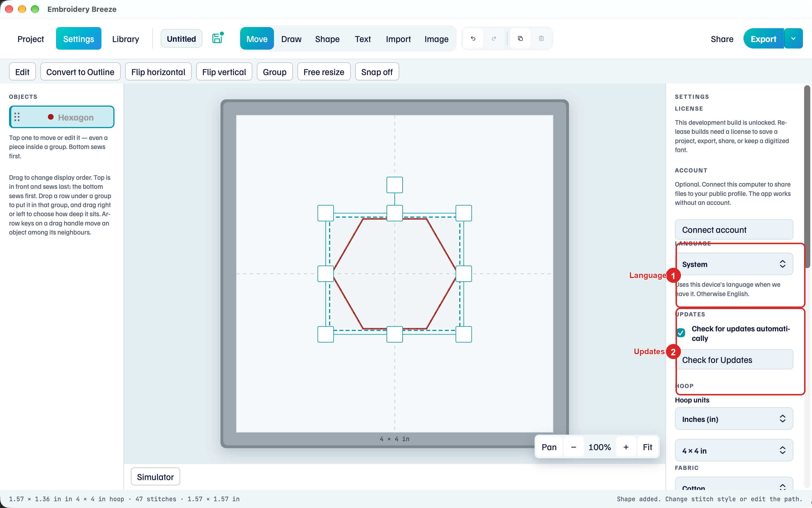Select the Settings tab

pos(78,39)
